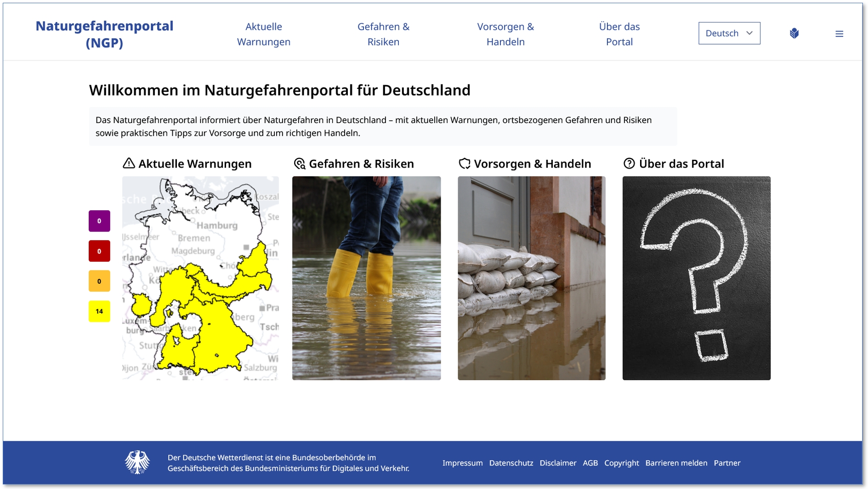This screenshot has width=868, height=489.
Task: Click the question mark icon beside Über das Portal
Action: 629,163
